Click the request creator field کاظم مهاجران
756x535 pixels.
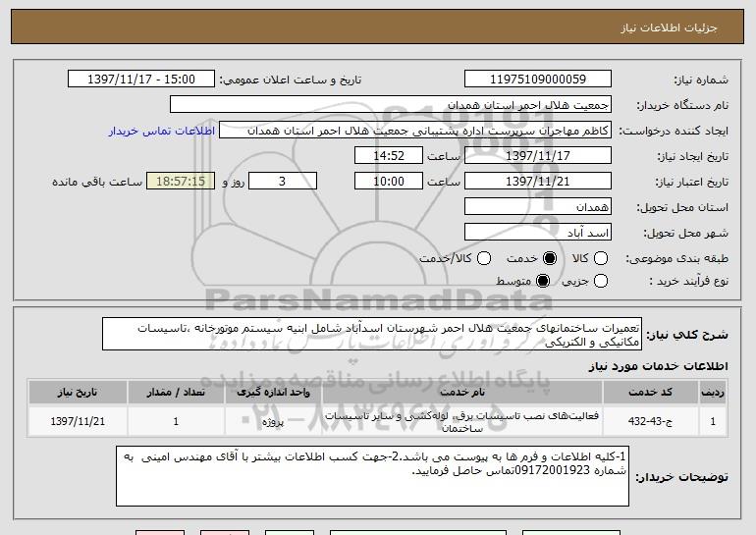(x=415, y=131)
